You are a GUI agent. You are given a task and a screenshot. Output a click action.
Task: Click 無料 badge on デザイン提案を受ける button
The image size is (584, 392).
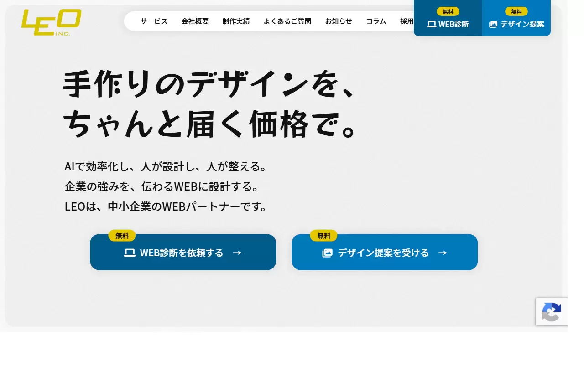point(323,236)
